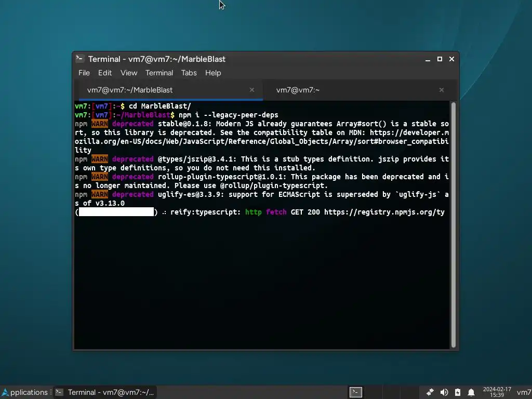Screen dimensions: 532x399
Task: Click the 'https://registry.npmjs.org/ty' URL text
Action: [384, 212]
